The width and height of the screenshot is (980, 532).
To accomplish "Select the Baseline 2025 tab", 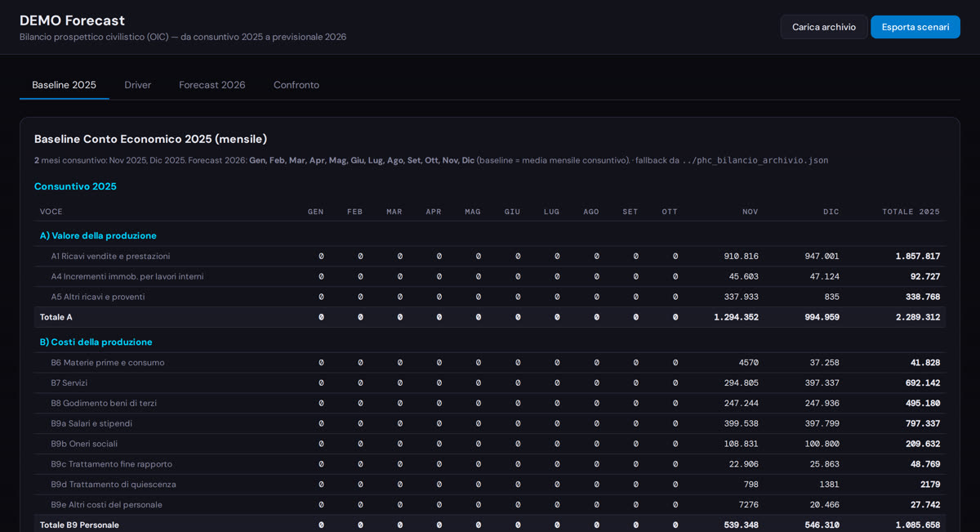I will point(64,85).
